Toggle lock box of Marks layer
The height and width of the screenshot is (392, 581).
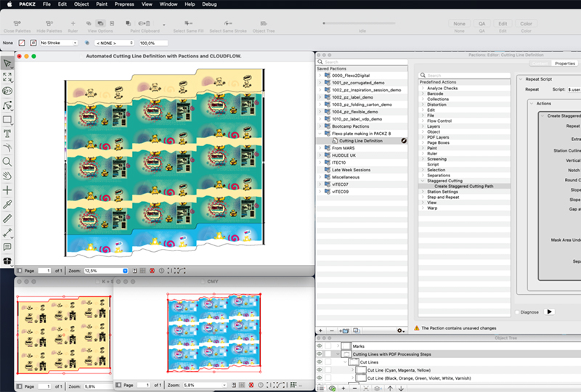tap(328, 346)
